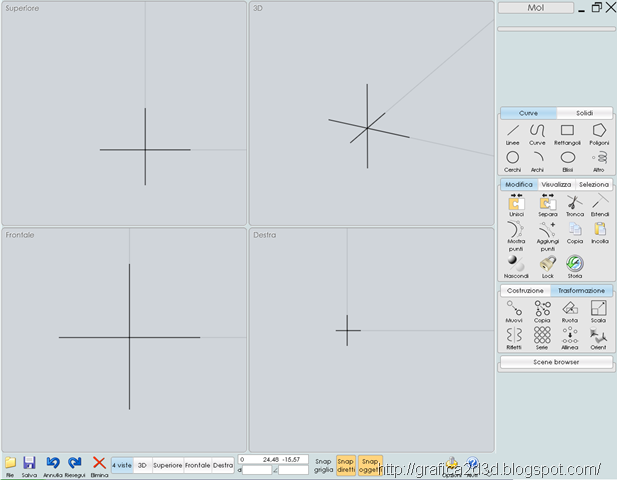617x480 pixels.
Task: Open the Storia history icon
Action: coord(575,267)
